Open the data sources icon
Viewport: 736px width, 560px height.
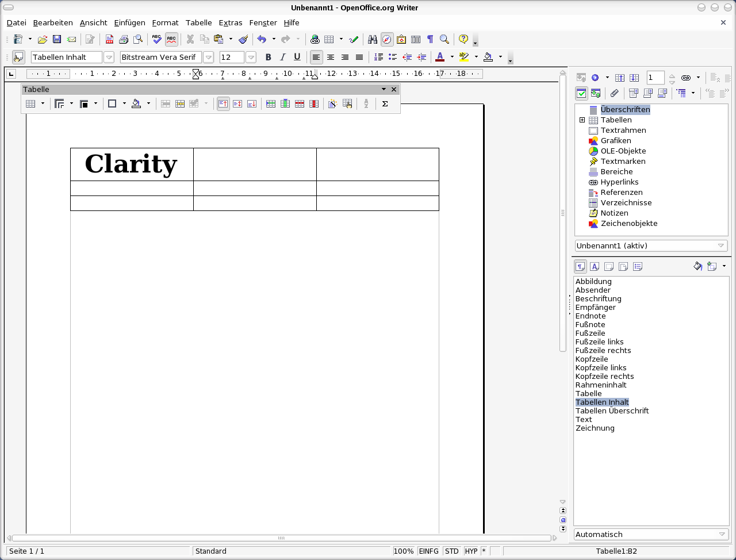coord(416,40)
